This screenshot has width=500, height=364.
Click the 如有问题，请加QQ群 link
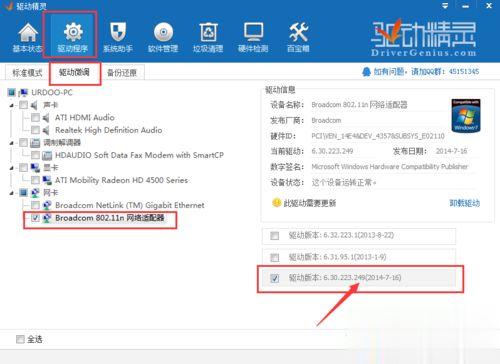(426, 72)
